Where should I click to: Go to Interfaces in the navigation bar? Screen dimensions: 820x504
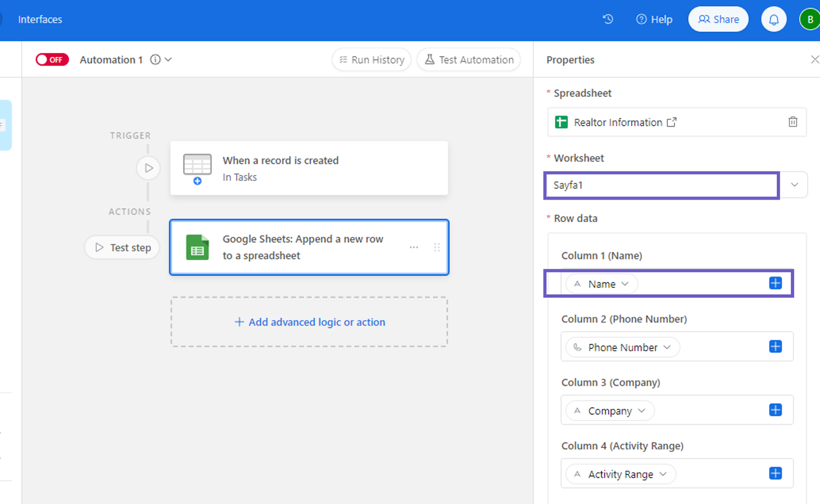tap(40, 19)
